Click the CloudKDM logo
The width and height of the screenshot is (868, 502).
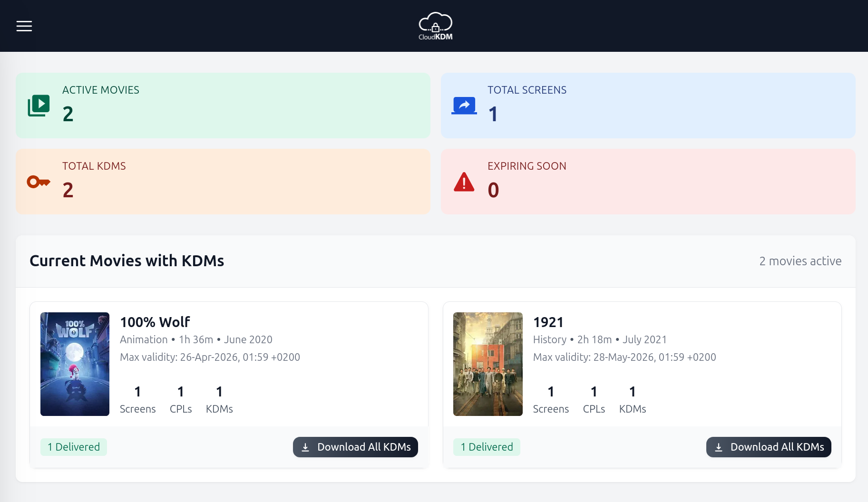pos(435,26)
